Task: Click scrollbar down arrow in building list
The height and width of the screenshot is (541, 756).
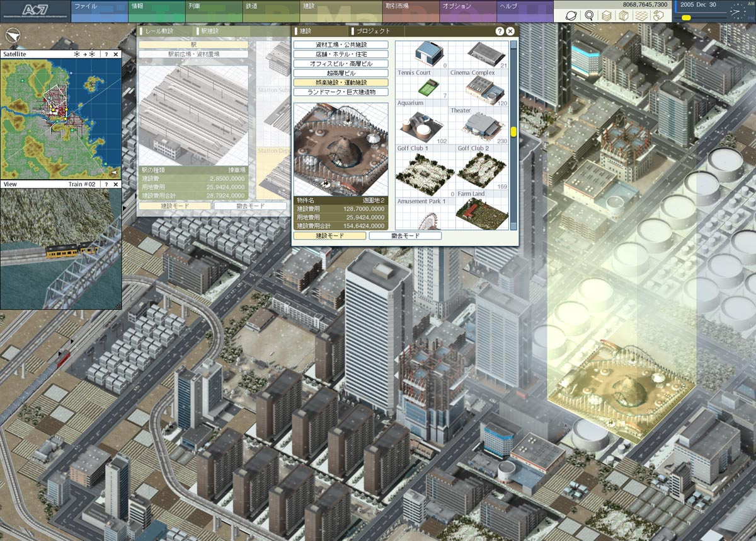Action: tap(513, 226)
